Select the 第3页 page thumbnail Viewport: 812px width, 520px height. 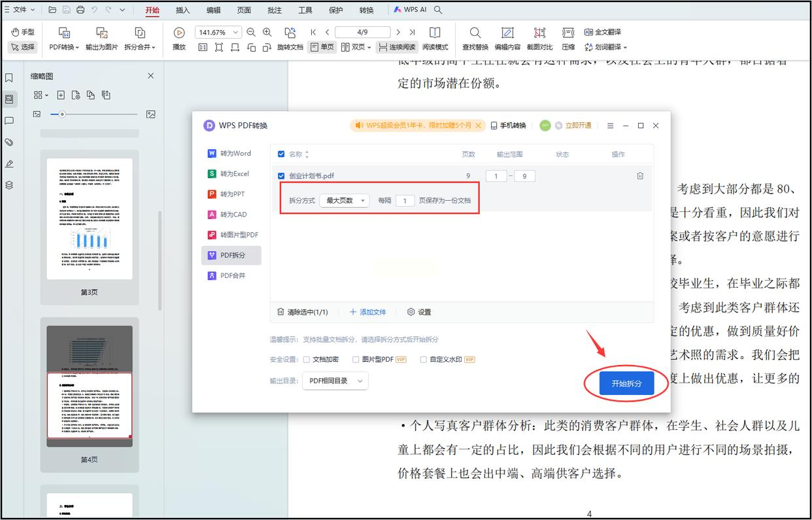(x=90, y=219)
